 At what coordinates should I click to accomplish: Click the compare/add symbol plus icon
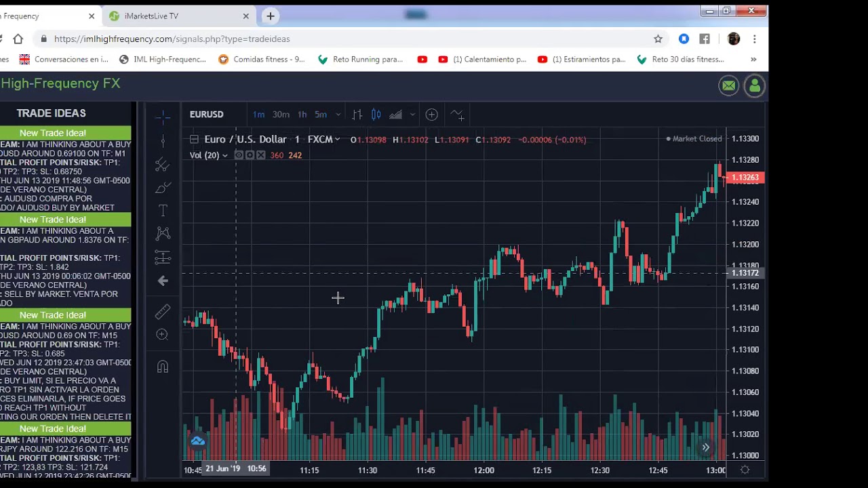(431, 115)
